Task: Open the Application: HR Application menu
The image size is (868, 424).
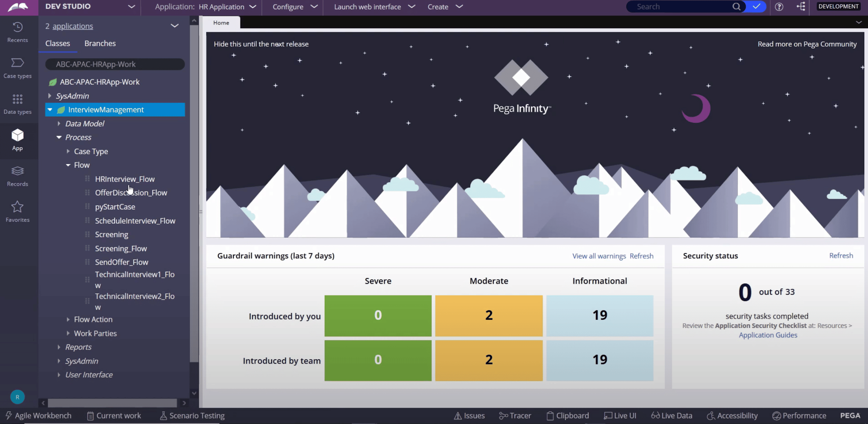Action: pyautogui.click(x=206, y=7)
